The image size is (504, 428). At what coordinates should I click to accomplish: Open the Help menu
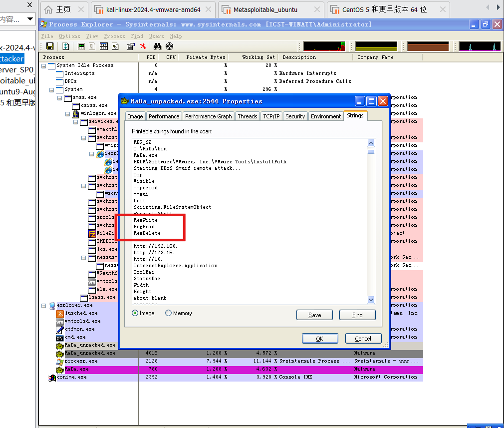(x=176, y=36)
